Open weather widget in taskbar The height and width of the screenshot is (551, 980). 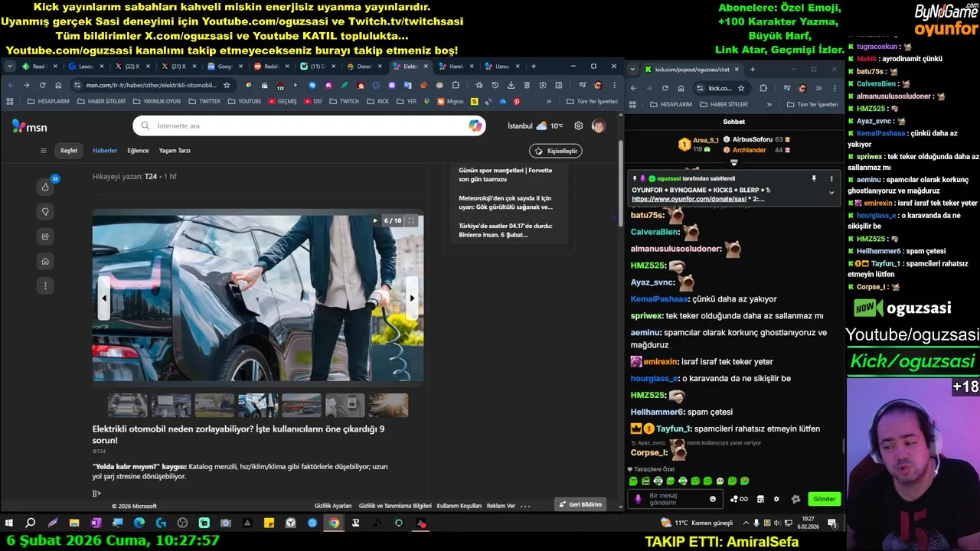[x=697, y=523]
